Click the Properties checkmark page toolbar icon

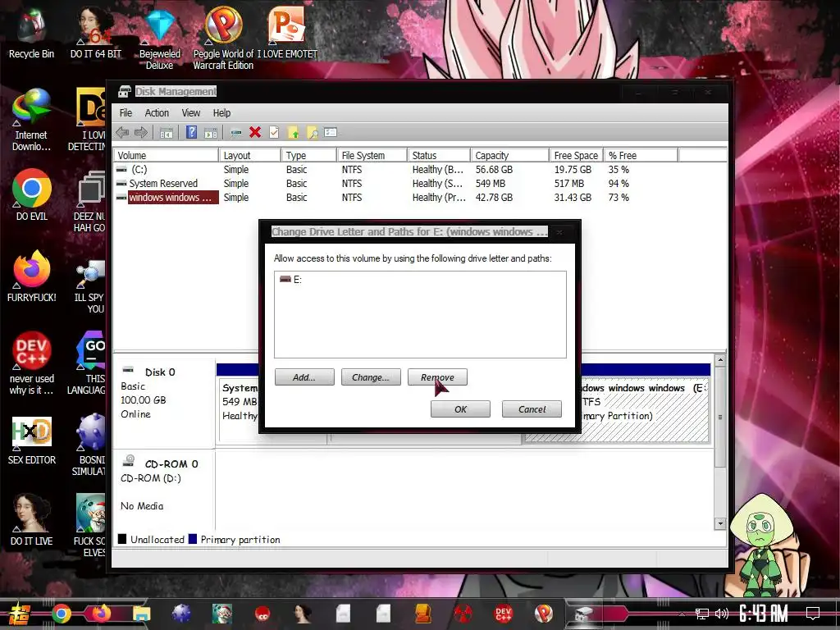point(274,132)
